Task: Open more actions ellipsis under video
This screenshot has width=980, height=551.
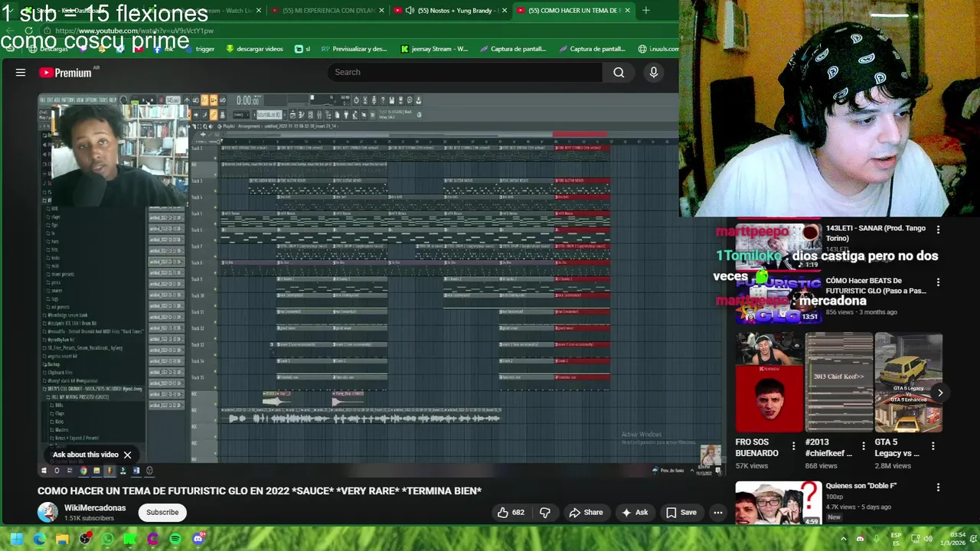Action: click(717, 513)
